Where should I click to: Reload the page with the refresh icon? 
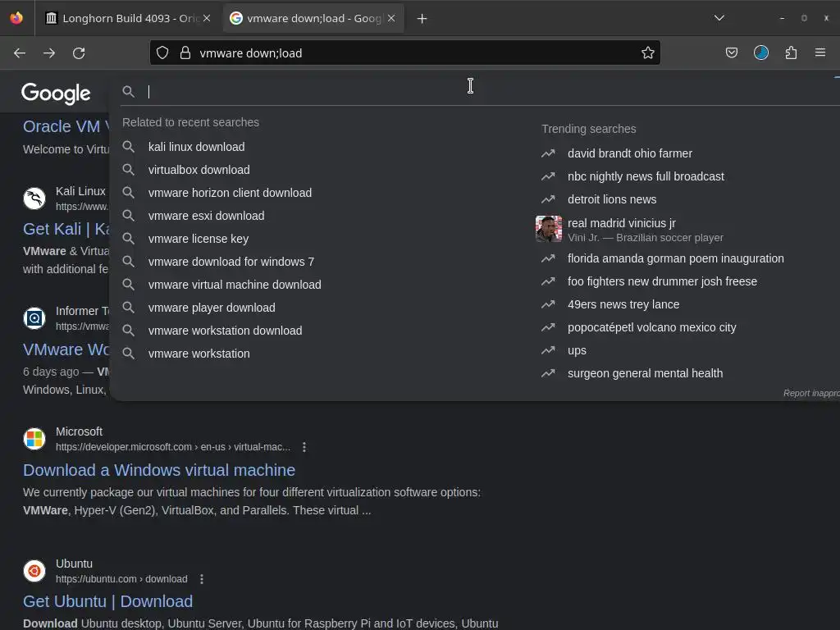pyautogui.click(x=79, y=53)
